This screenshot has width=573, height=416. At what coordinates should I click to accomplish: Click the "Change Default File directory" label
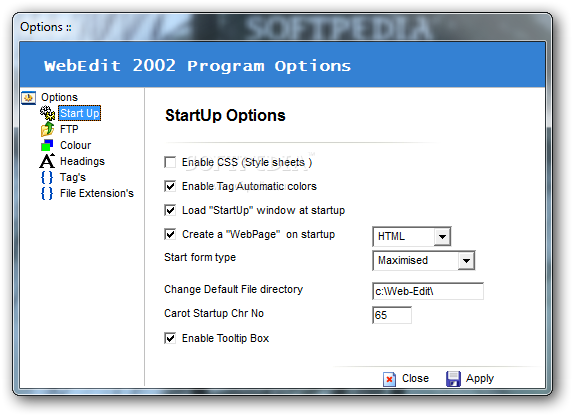click(x=234, y=290)
